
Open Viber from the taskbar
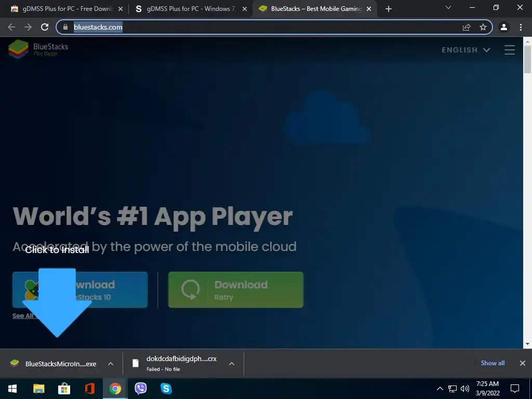click(x=140, y=388)
